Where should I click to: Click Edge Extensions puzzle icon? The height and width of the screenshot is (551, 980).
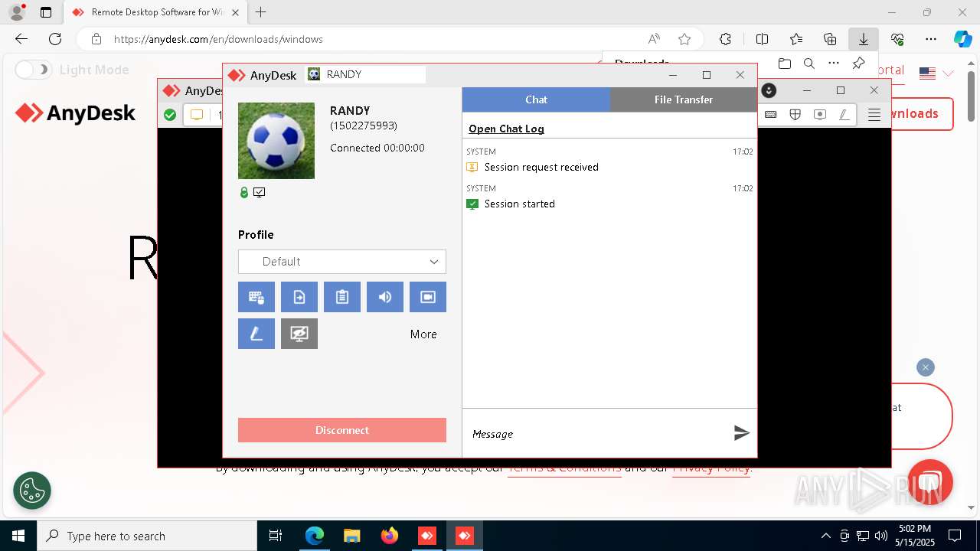click(x=725, y=39)
